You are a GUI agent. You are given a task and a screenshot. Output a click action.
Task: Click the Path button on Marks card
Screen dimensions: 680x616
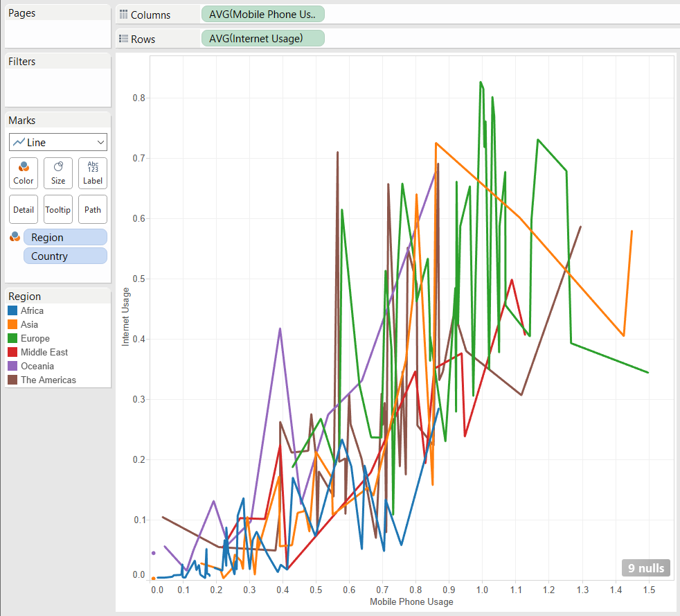pyautogui.click(x=93, y=209)
